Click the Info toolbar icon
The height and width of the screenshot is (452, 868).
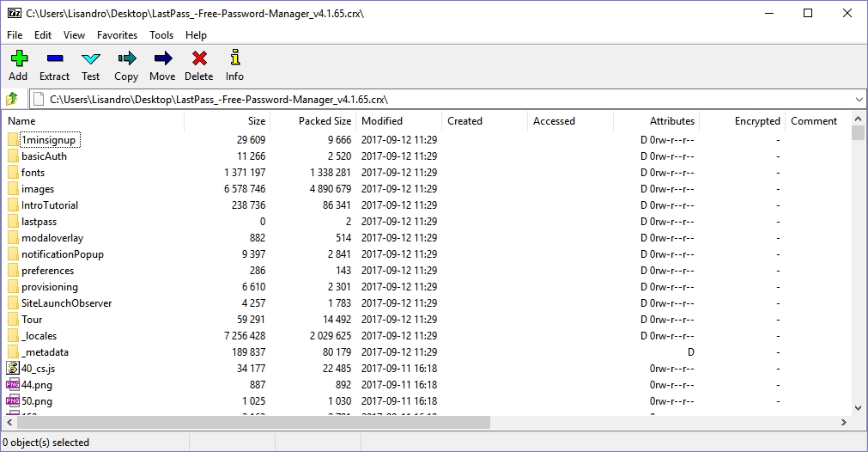coord(234,58)
